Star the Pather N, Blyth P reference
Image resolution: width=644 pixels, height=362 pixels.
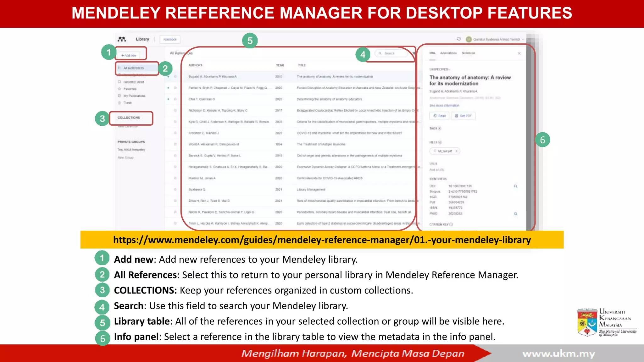tap(175, 88)
